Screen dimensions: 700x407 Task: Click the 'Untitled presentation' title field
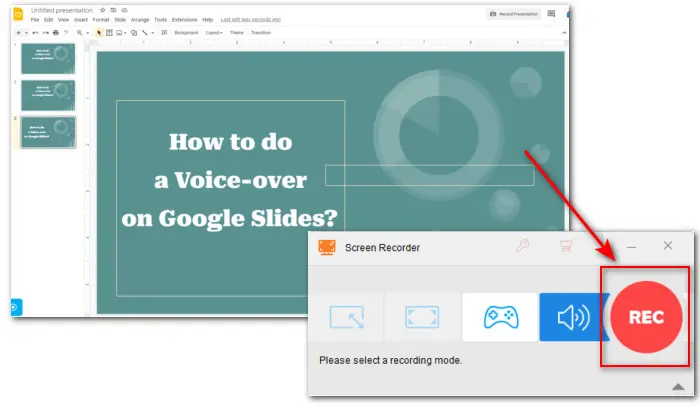pyautogui.click(x=62, y=10)
